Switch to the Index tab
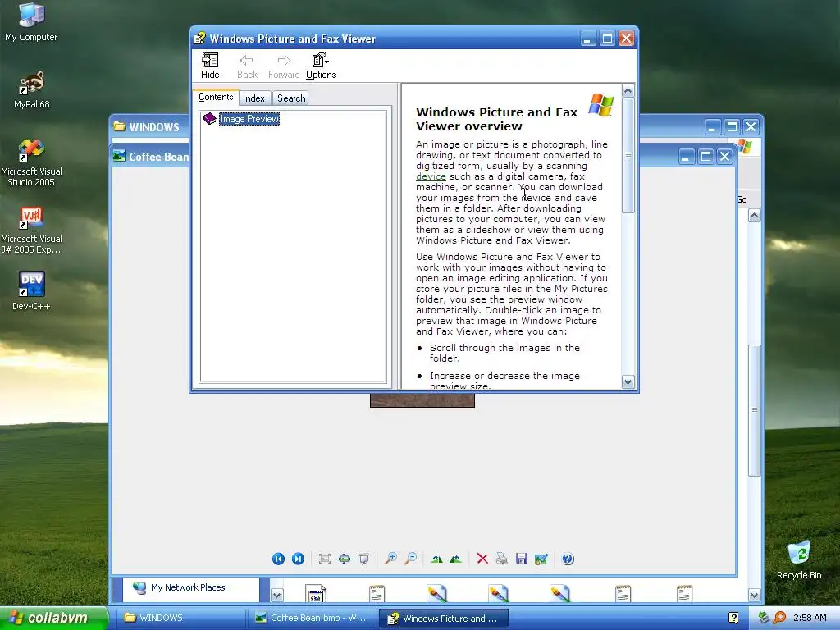 [x=254, y=98]
